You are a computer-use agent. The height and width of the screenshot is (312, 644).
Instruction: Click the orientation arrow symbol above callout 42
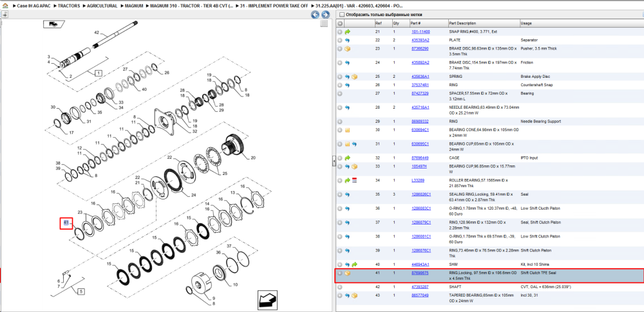53,24
